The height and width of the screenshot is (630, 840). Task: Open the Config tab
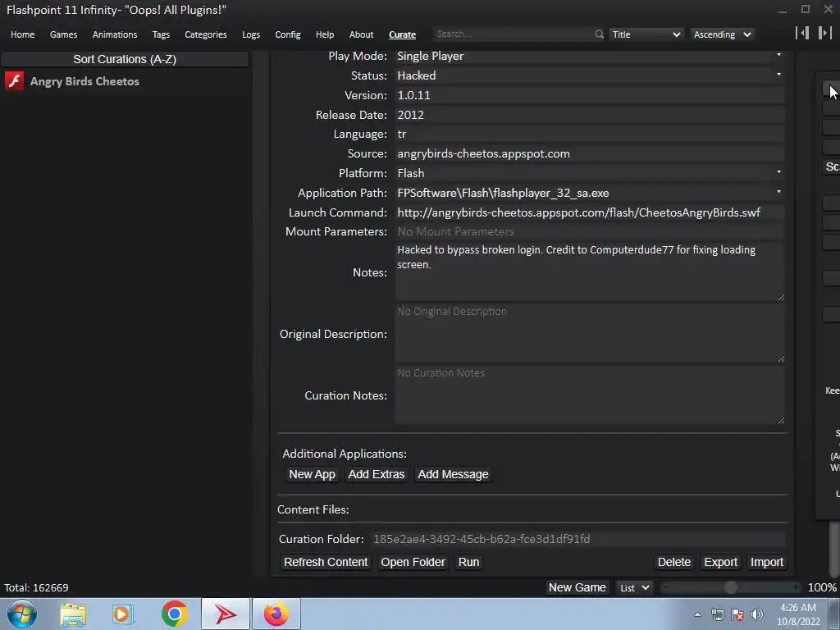click(x=288, y=34)
